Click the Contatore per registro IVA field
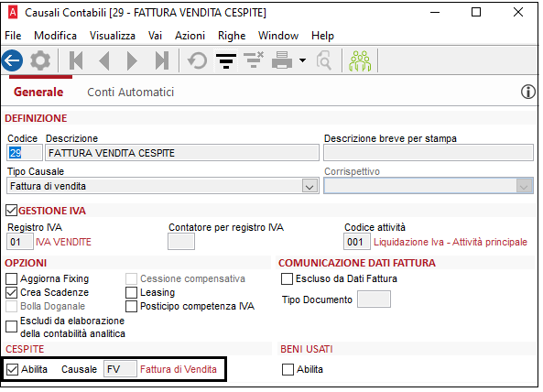543x392 pixels. tap(181, 242)
